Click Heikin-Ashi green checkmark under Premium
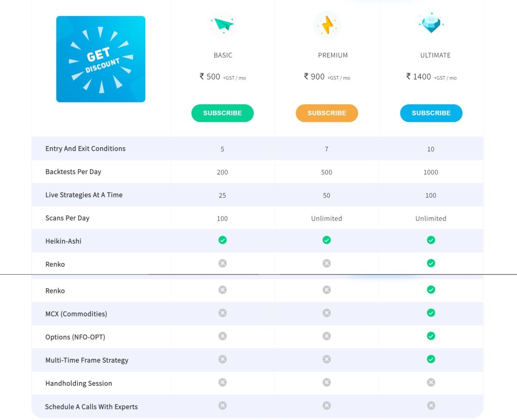 point(327,240)
